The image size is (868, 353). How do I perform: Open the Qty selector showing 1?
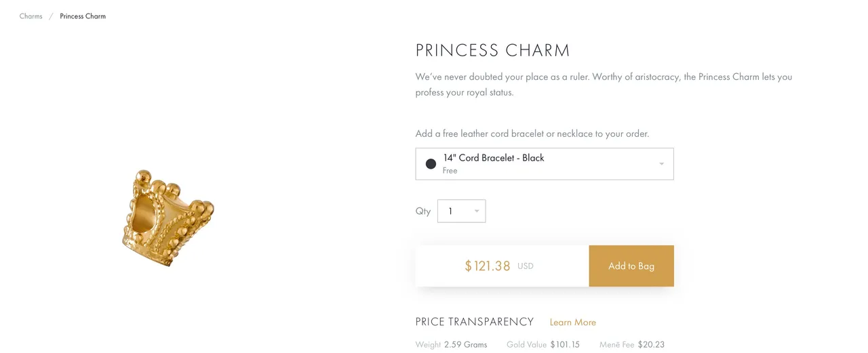pos(462,211)
